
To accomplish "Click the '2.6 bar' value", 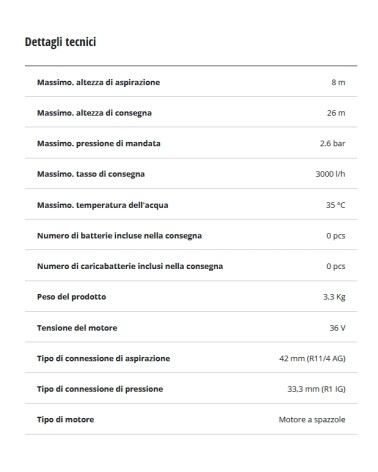I will pyautogui.click(x=333, y=144).
